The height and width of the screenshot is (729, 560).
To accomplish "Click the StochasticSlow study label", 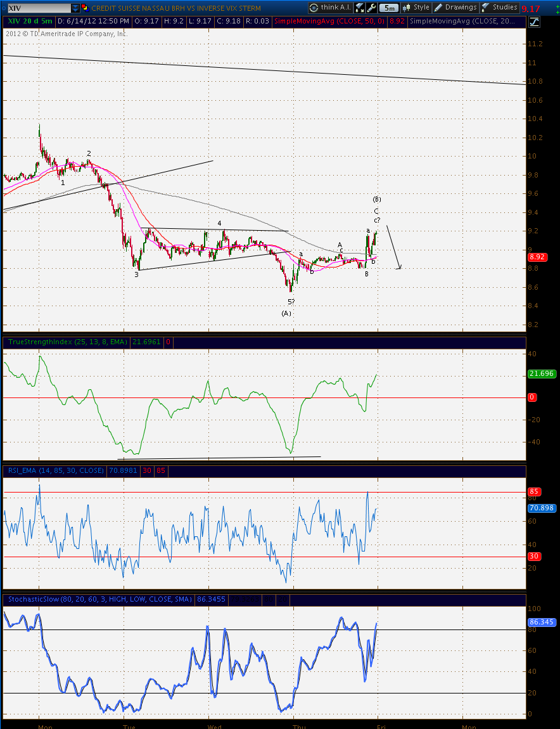I will (100, 600).
